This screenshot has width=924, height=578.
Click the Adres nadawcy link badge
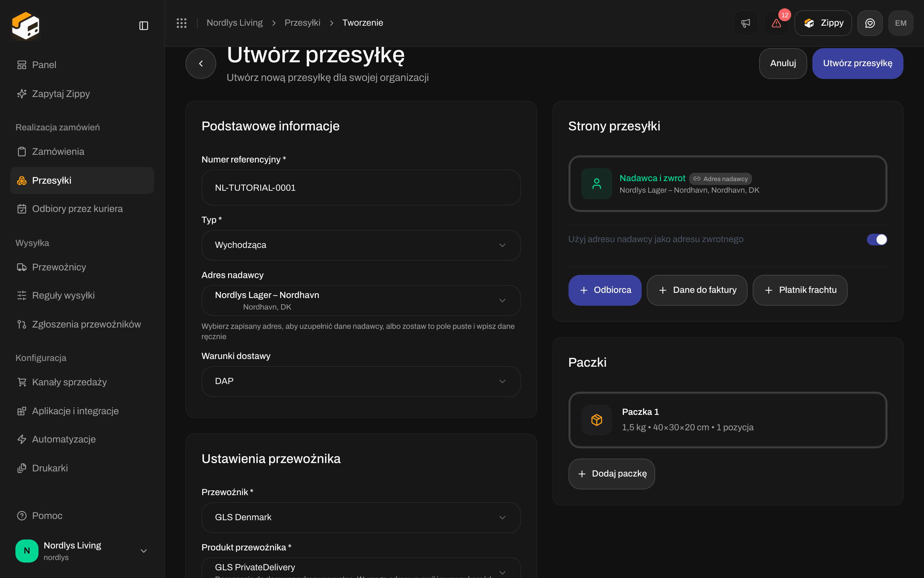[721, 179]
